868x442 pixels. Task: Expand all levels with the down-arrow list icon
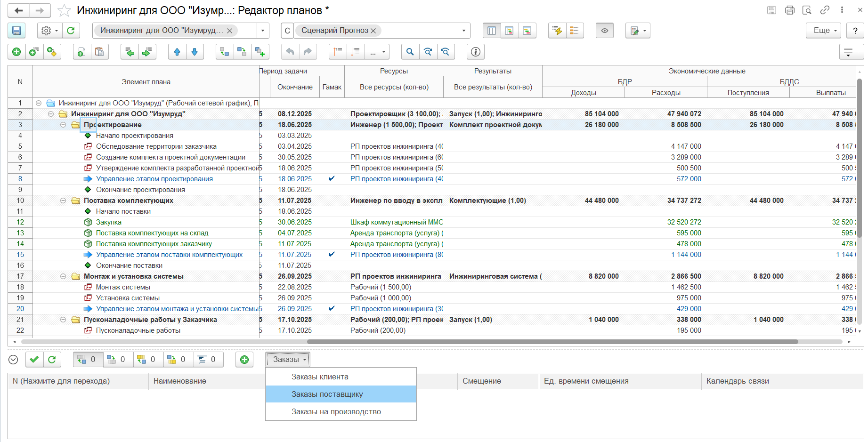(356, 52)
